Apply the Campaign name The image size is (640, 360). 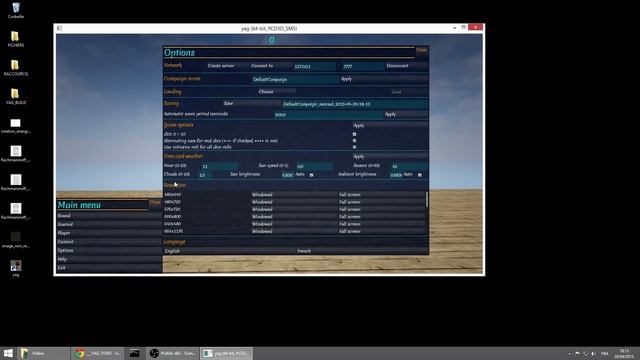384,79
